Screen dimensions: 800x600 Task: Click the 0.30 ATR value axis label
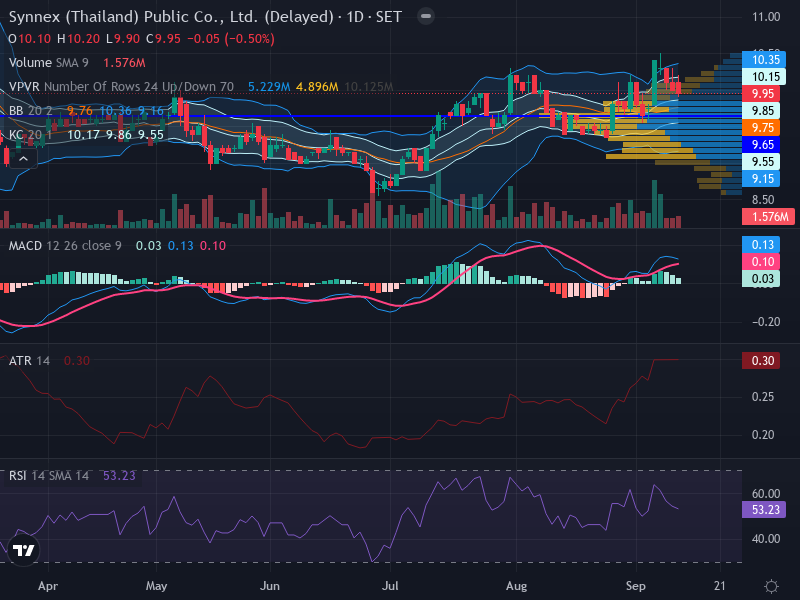(761, 361)
